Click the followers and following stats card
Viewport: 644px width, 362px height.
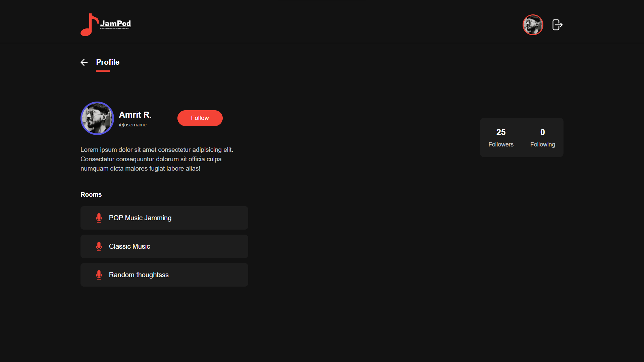(521, 137)
